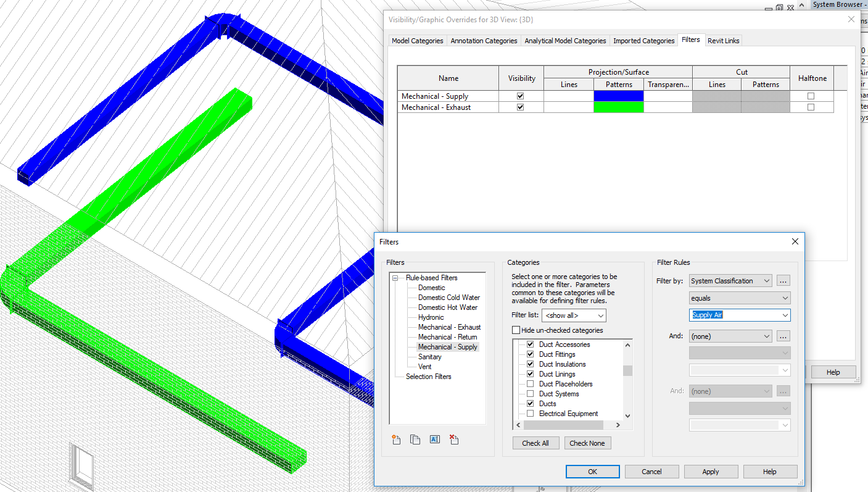Duplicate the selected filter
The image size is (868, 492).
click(x=415, y=439)
